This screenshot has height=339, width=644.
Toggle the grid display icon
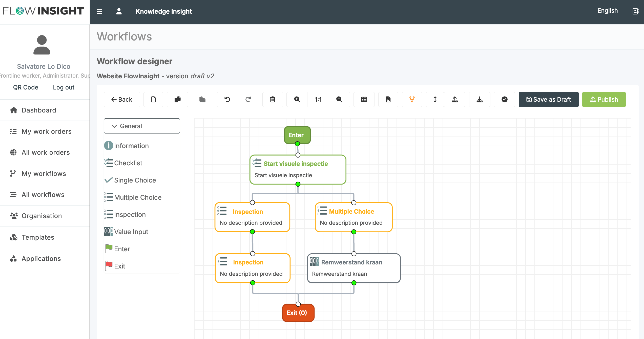click(364, 99)
